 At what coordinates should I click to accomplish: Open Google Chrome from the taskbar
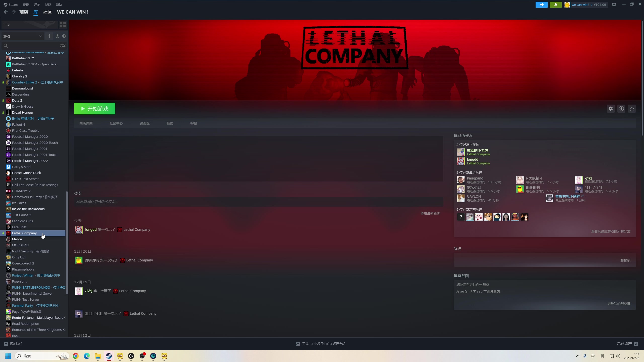76,356
